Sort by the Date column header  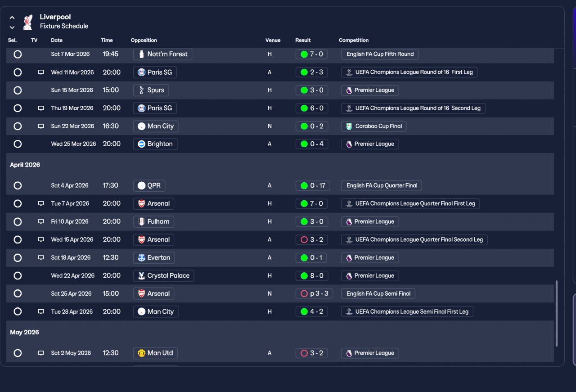click(x=57, y=40)
